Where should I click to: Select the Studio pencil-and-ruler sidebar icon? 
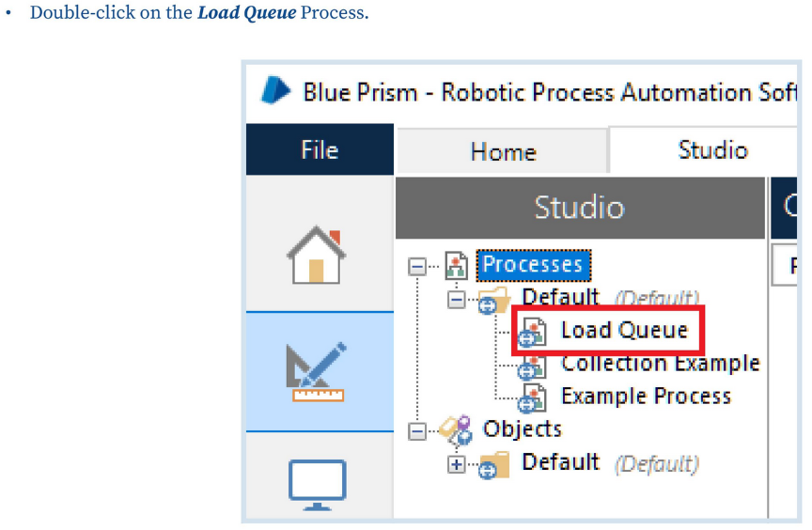click(x=317, y=372)
